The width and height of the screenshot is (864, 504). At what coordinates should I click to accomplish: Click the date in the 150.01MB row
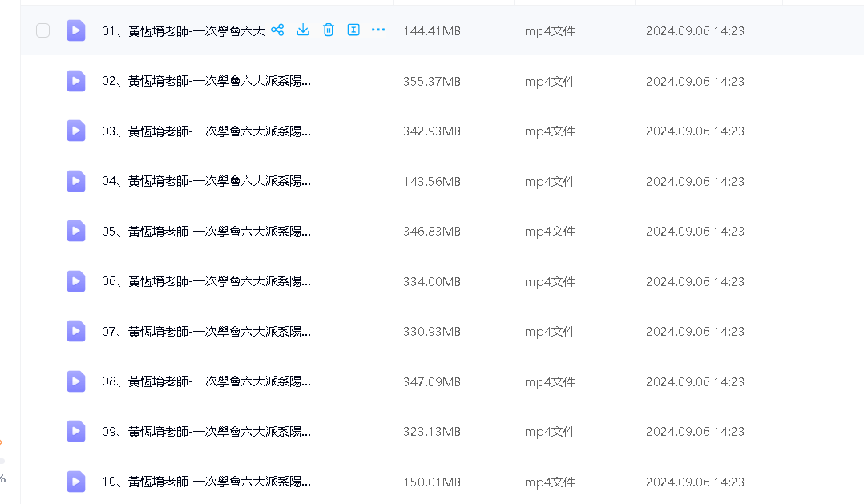coord(695,482)
